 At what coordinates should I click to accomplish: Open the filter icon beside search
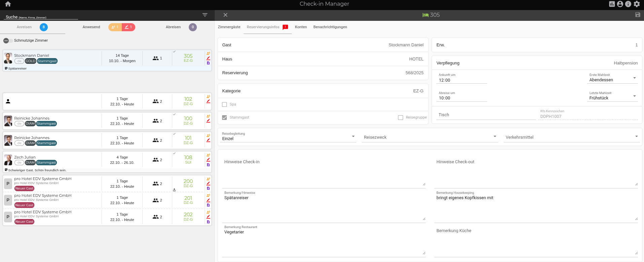tap(205, 15)
